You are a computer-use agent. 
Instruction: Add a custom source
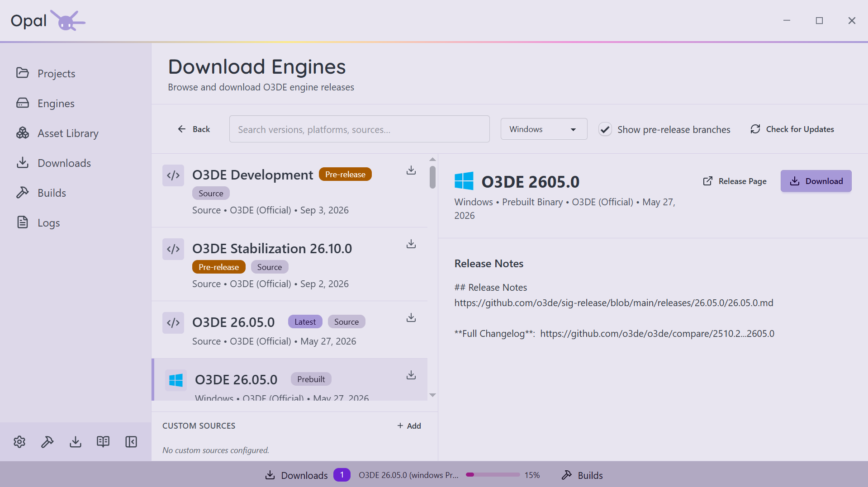409,426
